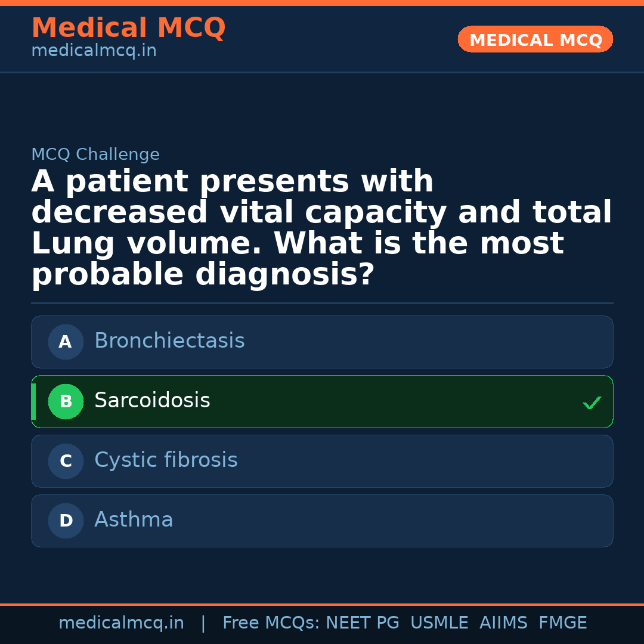The height and width of the screenshot is (644, 644).
Task: Click the green "B" letter circle icon
Action: click(66, 402)
